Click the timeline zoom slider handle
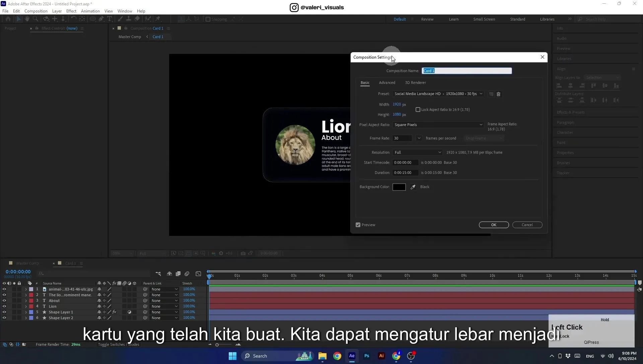This screenshot has width=643, height=364. tap(217, 345)
